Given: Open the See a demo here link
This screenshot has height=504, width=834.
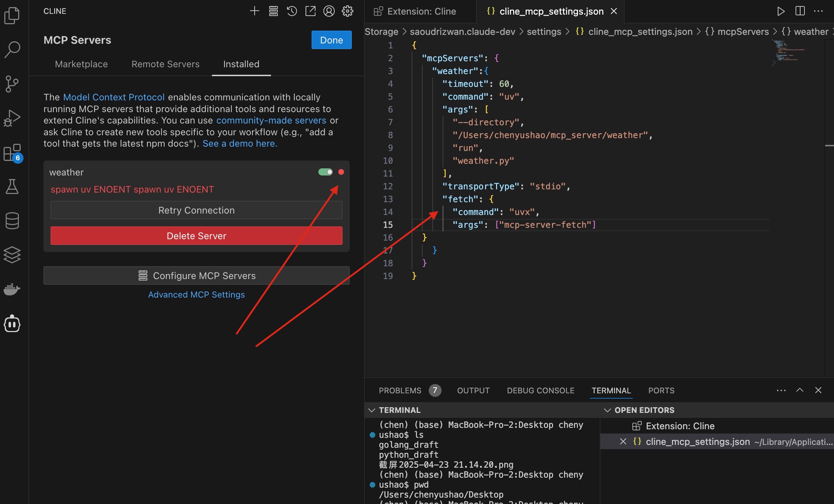Looking at the screenshot, I should coord(240,143).
